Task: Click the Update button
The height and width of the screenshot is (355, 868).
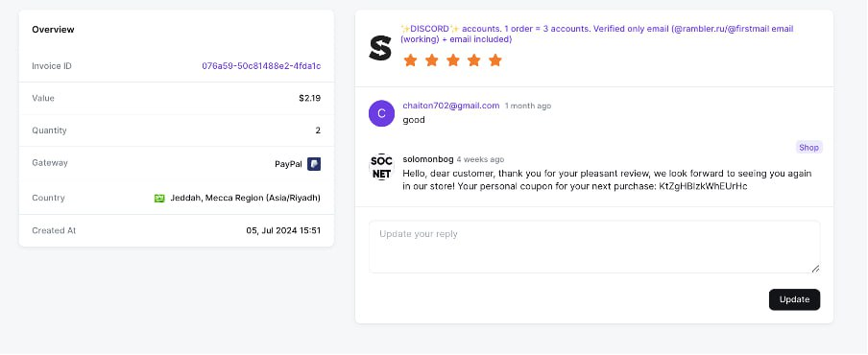Action: pos(794,299)
